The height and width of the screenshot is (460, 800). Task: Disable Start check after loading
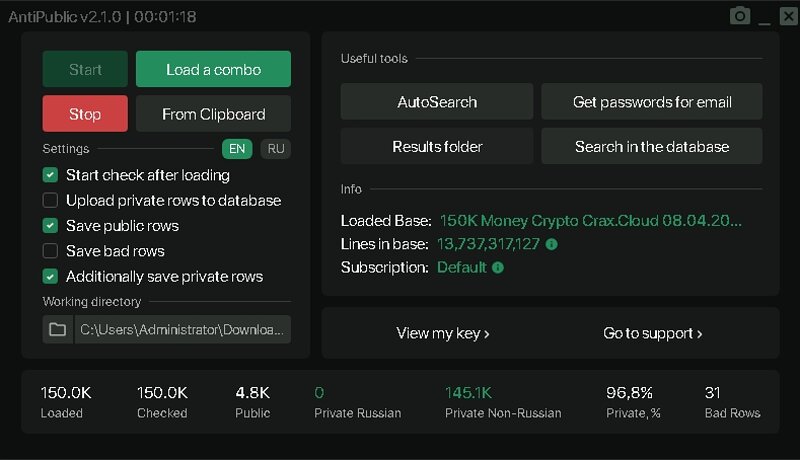tap(50, 175)
